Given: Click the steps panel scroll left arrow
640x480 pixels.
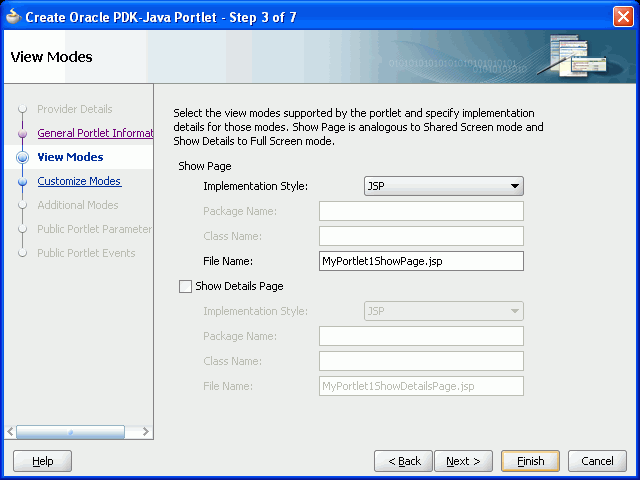Looking at the screenshot, I should pyautogui.click(x=10, y=432).
